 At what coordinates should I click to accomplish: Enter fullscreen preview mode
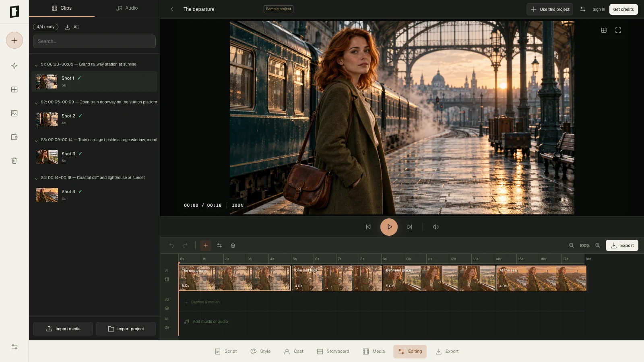coord(618,30)
